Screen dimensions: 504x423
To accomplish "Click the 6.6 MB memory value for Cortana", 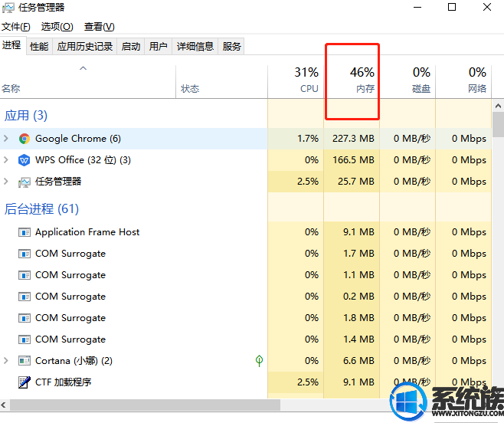I will pos(358,361).
